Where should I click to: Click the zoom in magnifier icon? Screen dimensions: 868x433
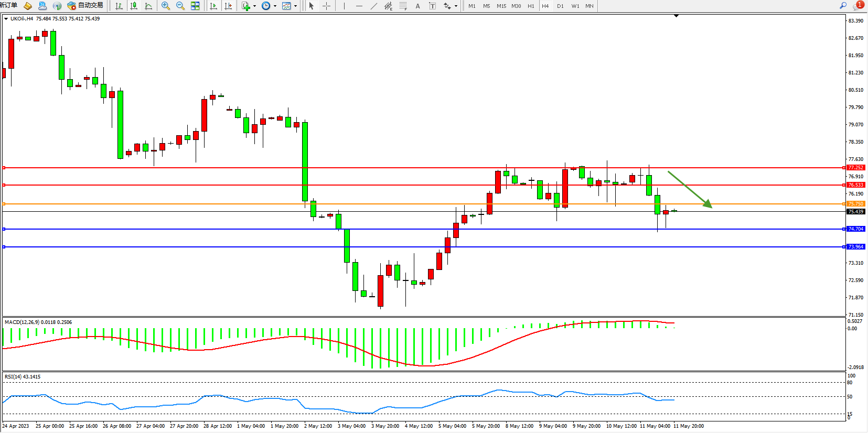pyautogui.click(x=166, y=6)
